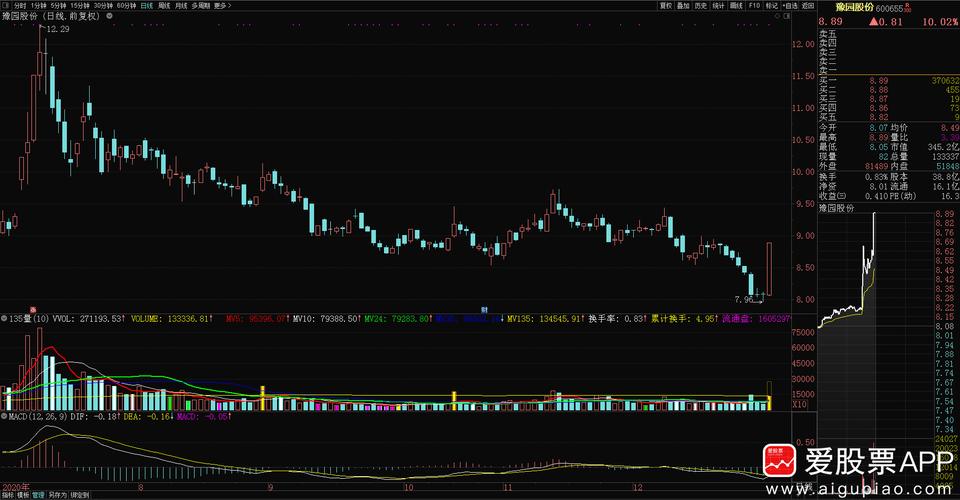Click the 返回 back button

(x=808, y=6)
